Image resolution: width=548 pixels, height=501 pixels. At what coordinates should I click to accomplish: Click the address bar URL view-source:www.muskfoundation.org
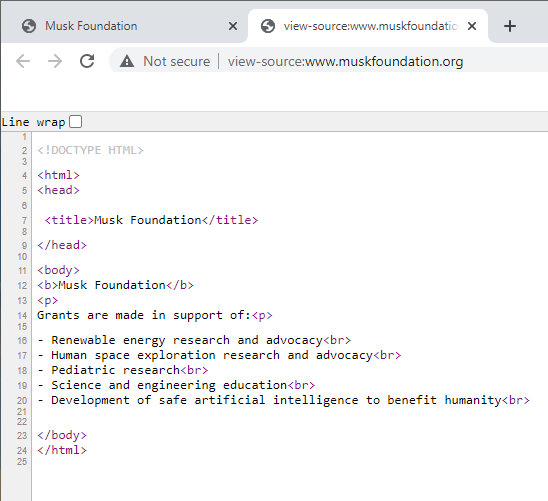(x=345, y=61)
